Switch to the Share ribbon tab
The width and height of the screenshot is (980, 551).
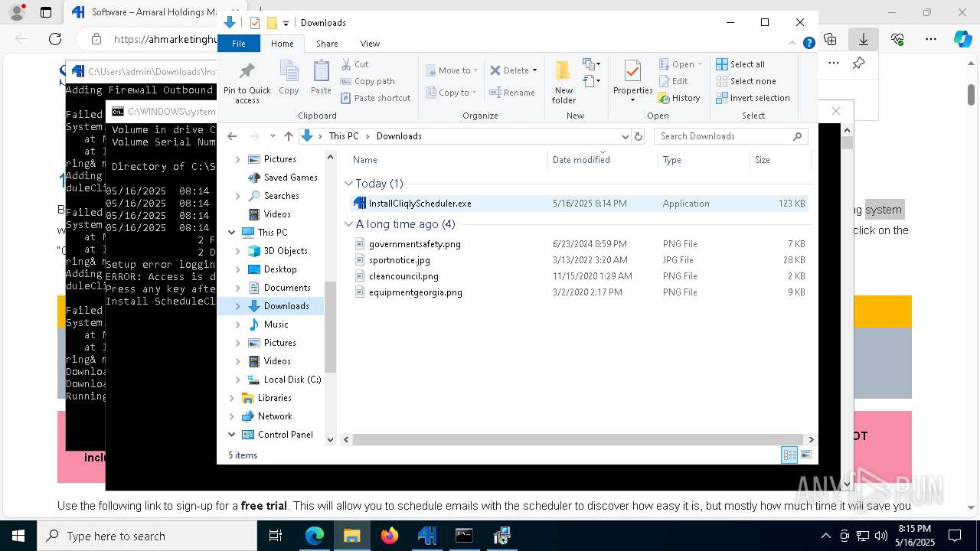pyautogui.click(x=327, y=44)
